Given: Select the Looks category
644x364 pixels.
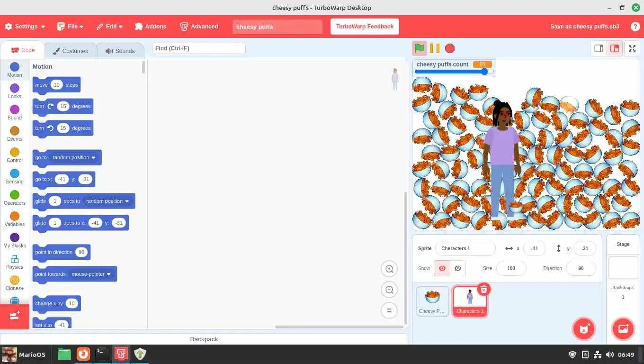Looking at the screenshot, I should coord(15,91).
